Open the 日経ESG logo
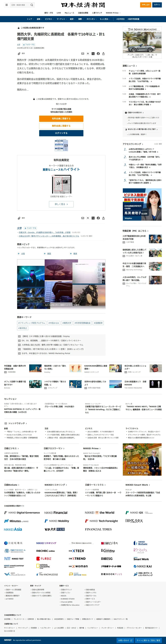This screenshot has height=644, width=166. tap(107, 558)
